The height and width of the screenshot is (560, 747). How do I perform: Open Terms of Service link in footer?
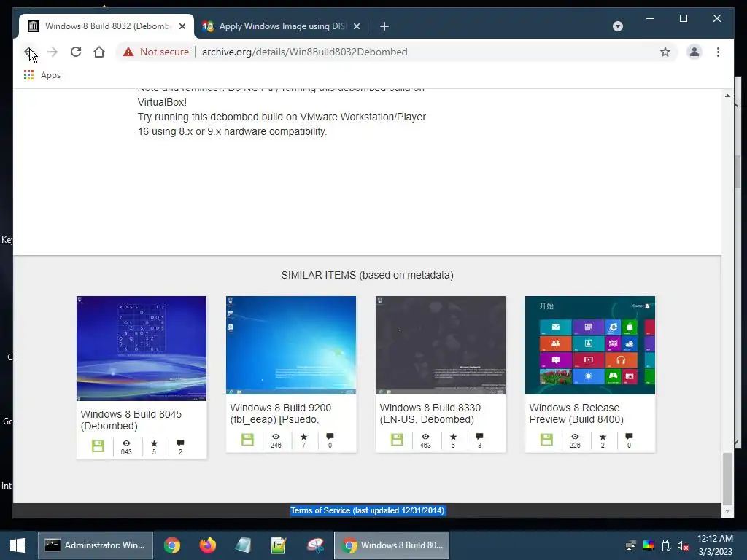[368, 510]
